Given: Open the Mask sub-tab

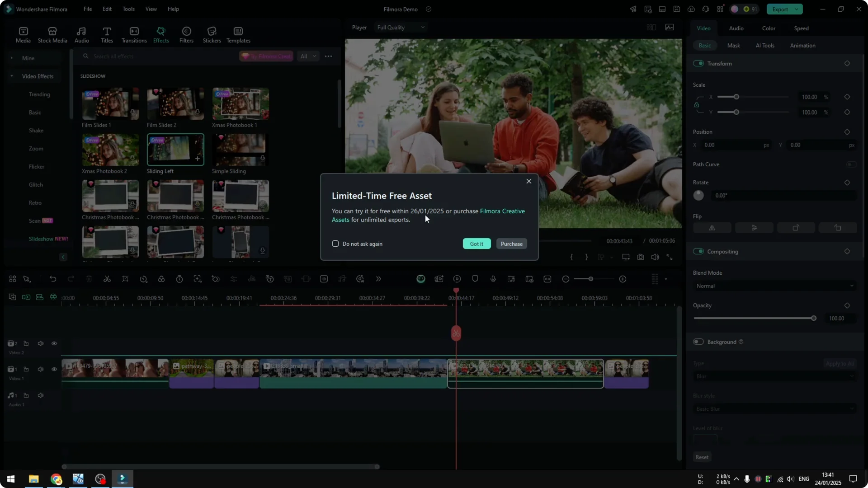Looking at the screenshot, I should pyautogui.click(x=733, y=46).
